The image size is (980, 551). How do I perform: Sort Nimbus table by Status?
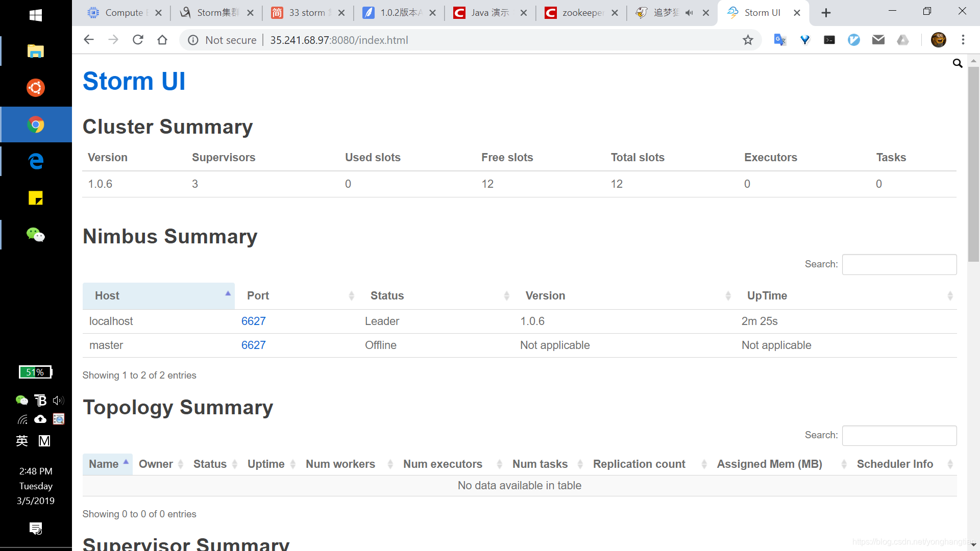tap(436, 296)
